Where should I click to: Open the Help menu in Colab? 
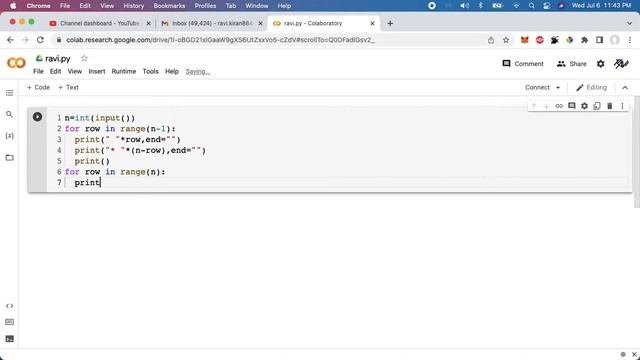(x=172, y=71)
